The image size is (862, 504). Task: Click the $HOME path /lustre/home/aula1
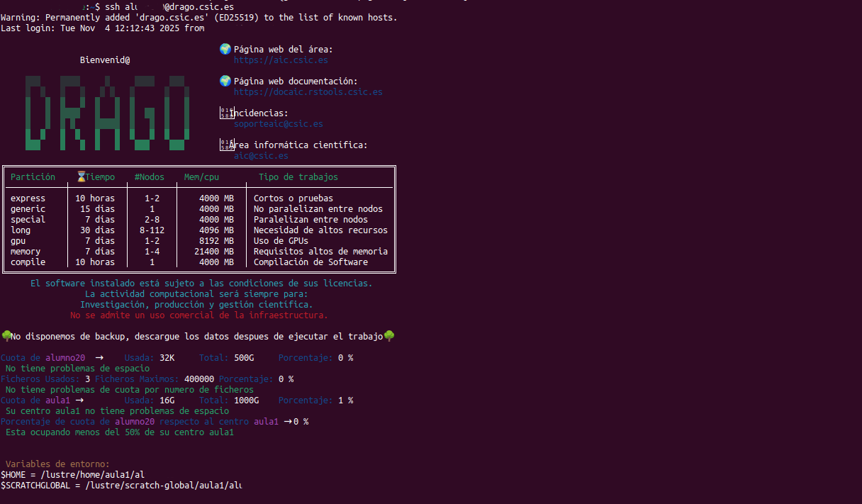click(92, 474)
